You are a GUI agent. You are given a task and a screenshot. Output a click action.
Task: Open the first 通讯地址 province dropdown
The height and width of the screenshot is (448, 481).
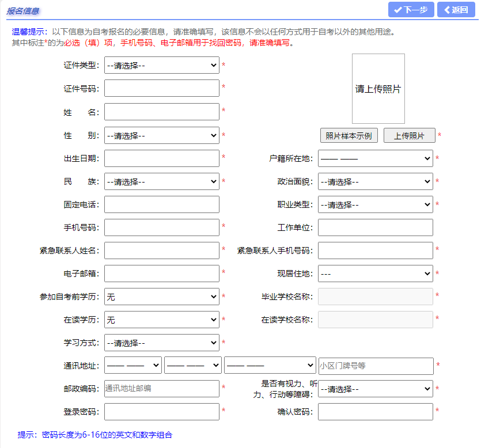(x=132, y=365)
